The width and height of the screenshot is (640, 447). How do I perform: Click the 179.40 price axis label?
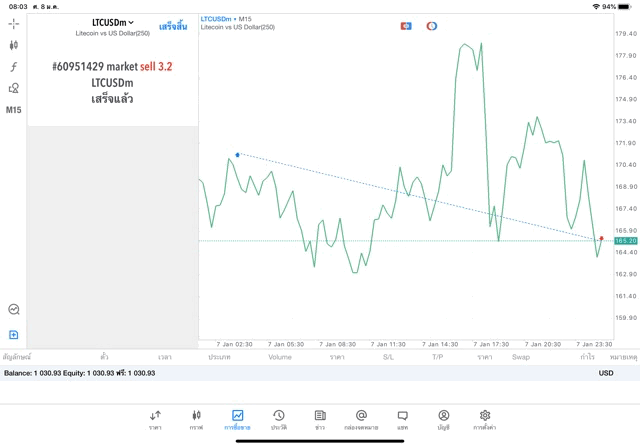[626, 33]
